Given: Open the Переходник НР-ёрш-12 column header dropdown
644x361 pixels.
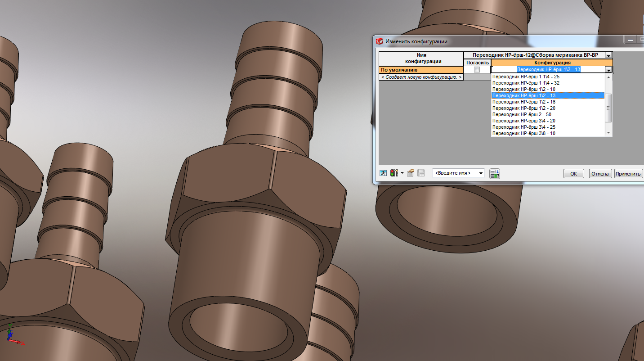Looking at the screenshot, I should click(608, 55).
